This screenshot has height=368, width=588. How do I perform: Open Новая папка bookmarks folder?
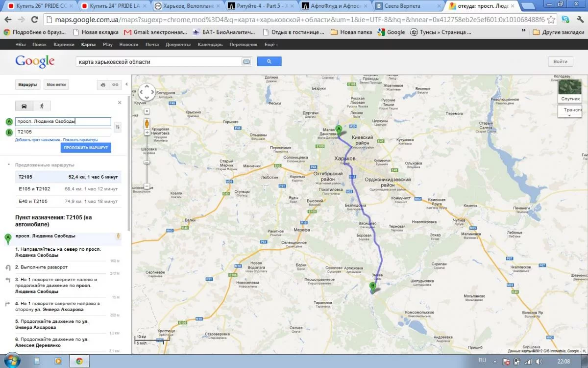[x=350, y=32]
